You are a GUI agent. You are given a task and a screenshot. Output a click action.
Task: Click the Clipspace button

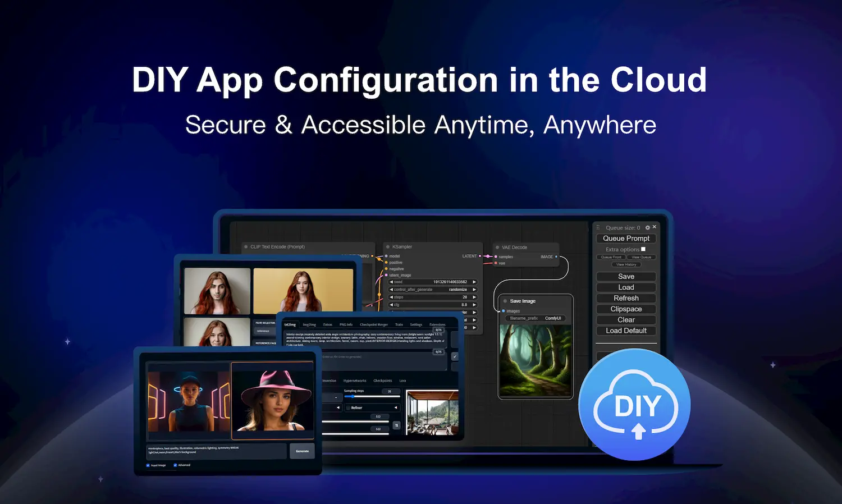[626, 309]
